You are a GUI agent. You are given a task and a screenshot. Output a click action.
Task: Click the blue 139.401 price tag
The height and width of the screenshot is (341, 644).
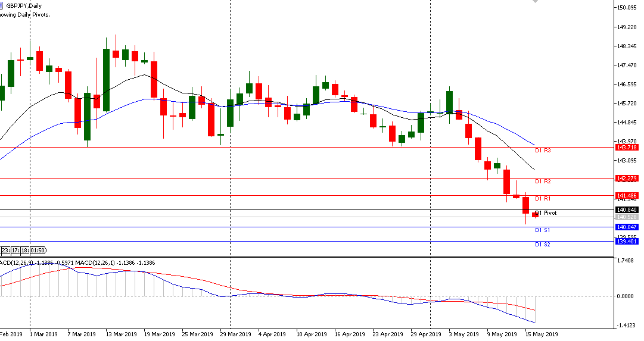pyautogui.click(x=627, y=242)
